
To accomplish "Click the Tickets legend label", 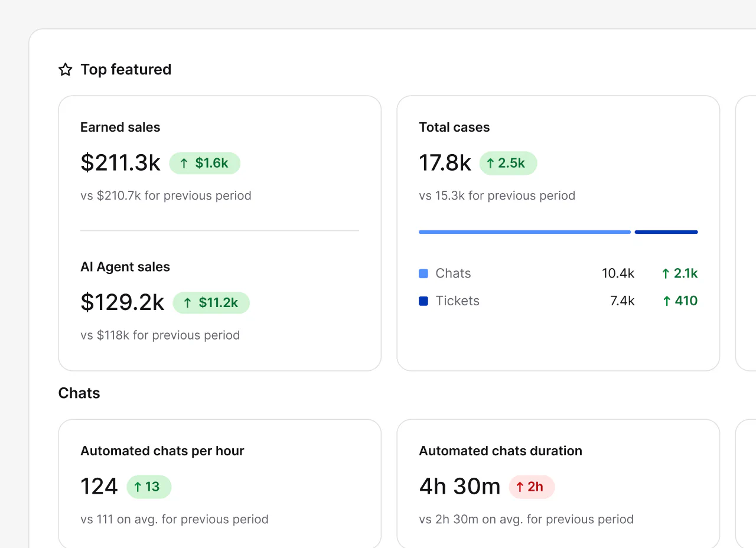I will 457,301.
